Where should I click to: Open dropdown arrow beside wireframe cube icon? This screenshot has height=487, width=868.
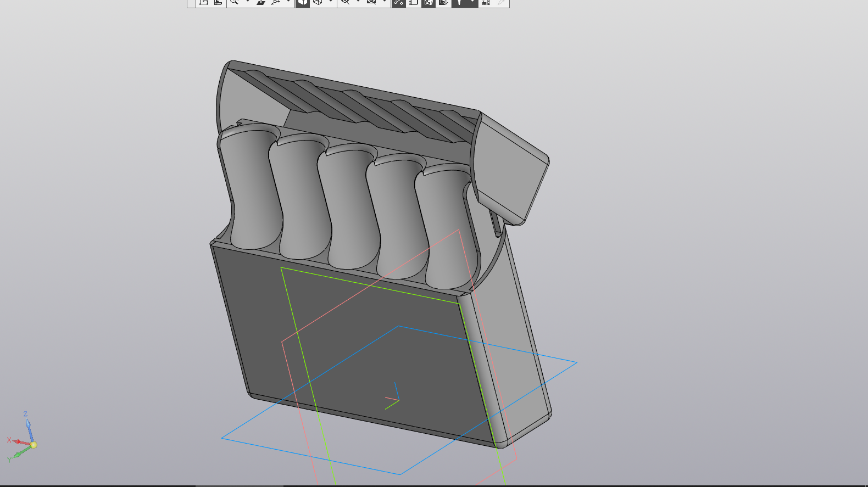point(330,2)
